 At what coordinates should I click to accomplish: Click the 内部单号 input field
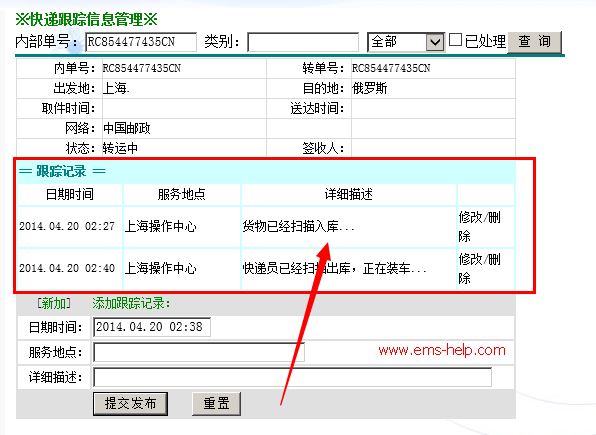tap(141, 42)
